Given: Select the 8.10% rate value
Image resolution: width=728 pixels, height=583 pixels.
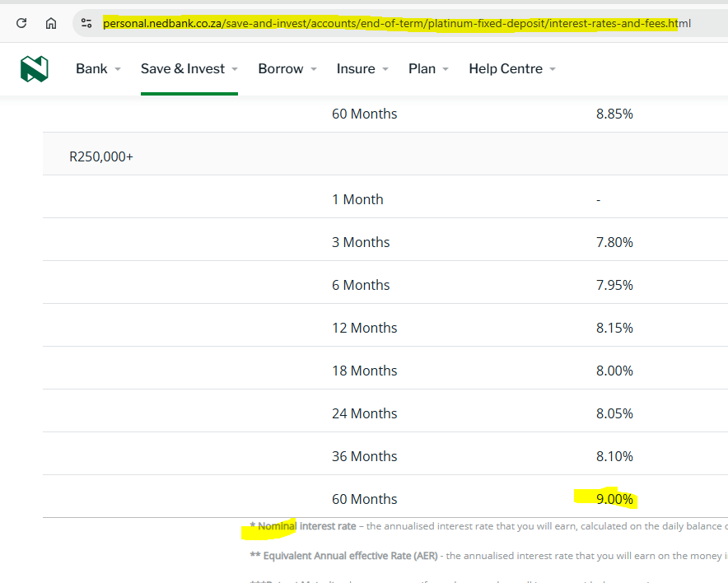Looking at the screenshot, I should [614, 456].
